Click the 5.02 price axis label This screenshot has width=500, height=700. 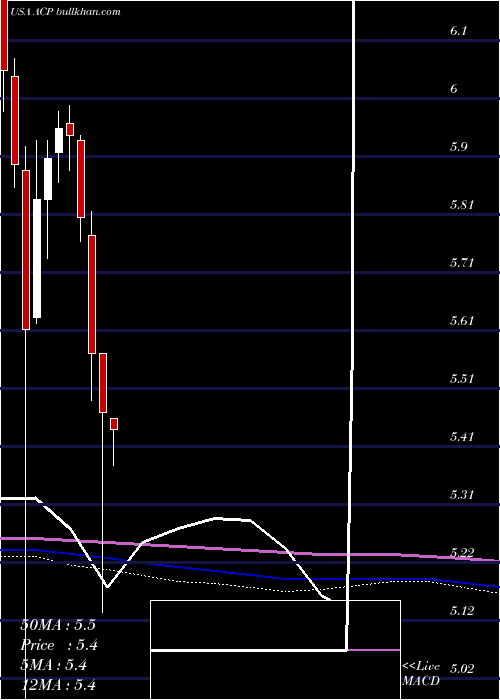pyautogui.click(x=461, y=668)
